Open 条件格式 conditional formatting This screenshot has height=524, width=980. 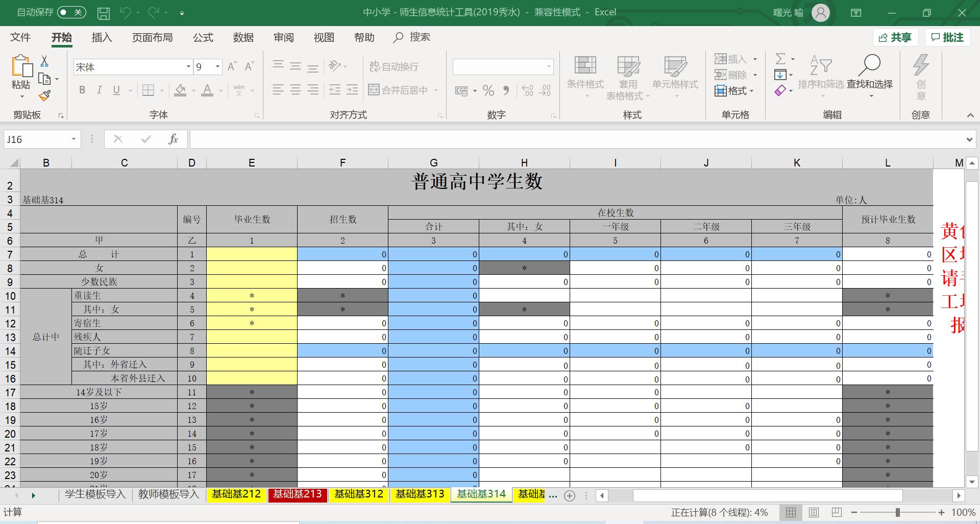pyautogui.click(x=585, y=77)
